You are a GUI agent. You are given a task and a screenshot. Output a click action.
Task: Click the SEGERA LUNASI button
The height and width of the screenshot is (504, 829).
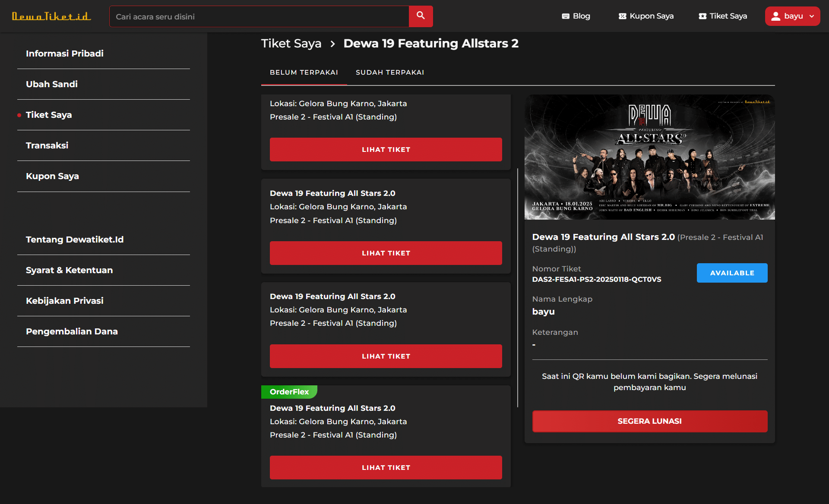650,421
